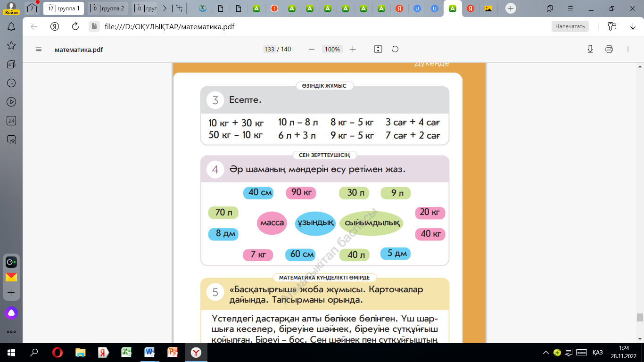Image resolution: width=644 pixels, height=362 pixels.
Task: Open the screenshot camera tool in the sidebar
Action: point(11,140)
